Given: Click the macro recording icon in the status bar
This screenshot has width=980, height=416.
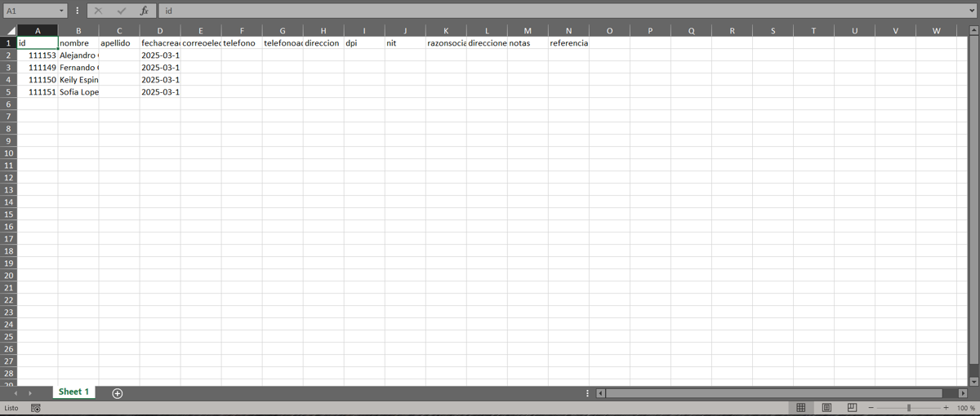Looking at the screenshot, I should pyautogui.click(x=35, y=408).
